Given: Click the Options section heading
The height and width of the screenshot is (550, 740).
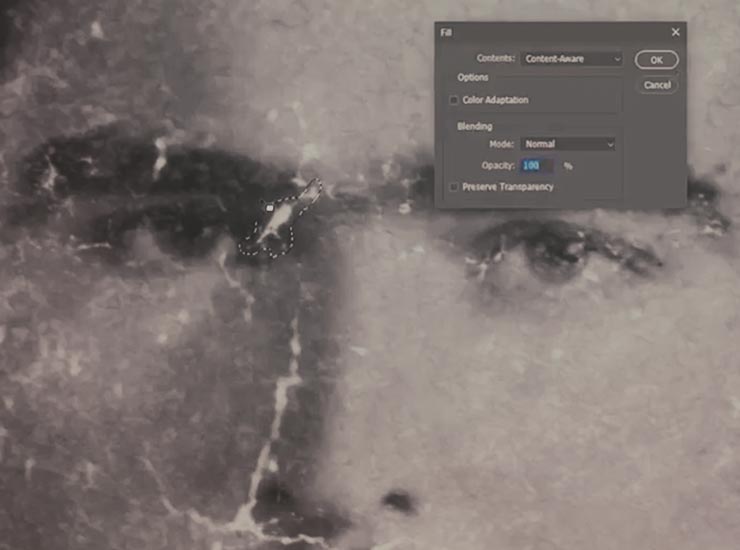Looking at the screenshot, I should (472, 77).
